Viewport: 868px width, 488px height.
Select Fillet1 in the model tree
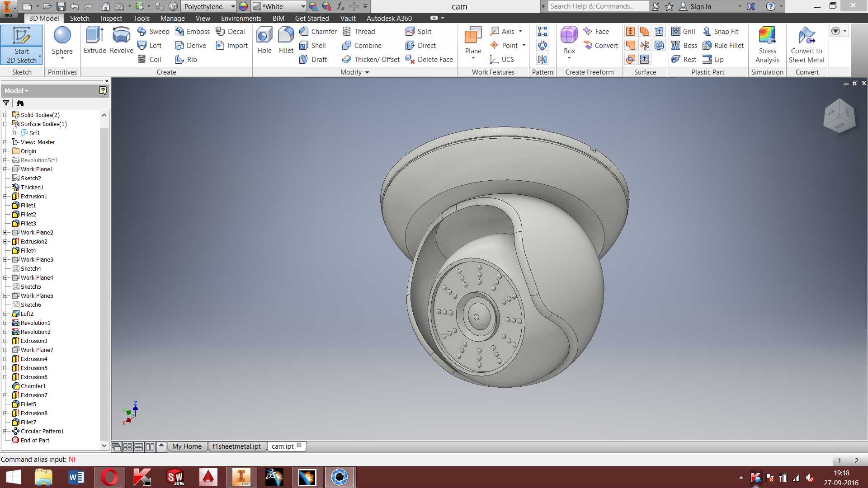pos(28,205)
